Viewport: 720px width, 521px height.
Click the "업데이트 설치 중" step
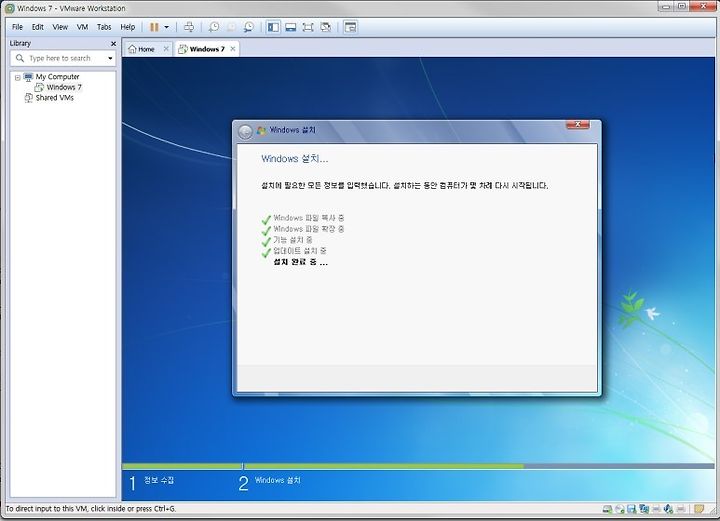pos(300,251)
